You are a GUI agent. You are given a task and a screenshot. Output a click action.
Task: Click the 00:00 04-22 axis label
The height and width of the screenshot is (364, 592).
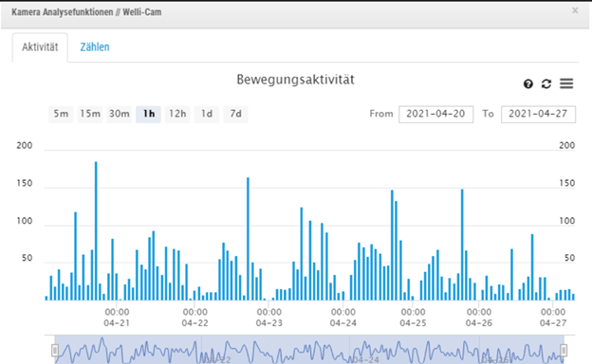point(195,318)
